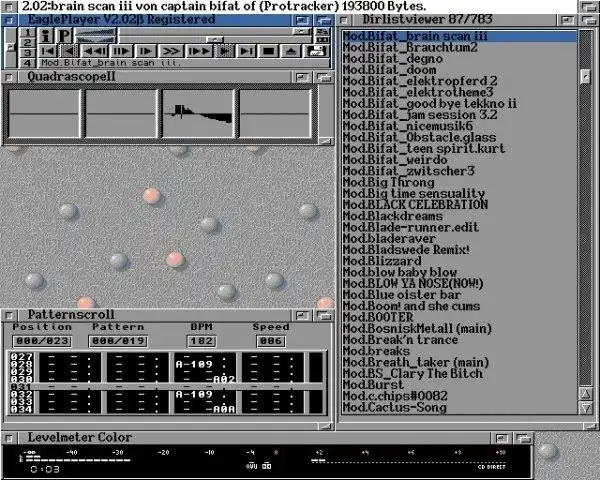Select Mod.Blackdreams entry

click(459, 216)
